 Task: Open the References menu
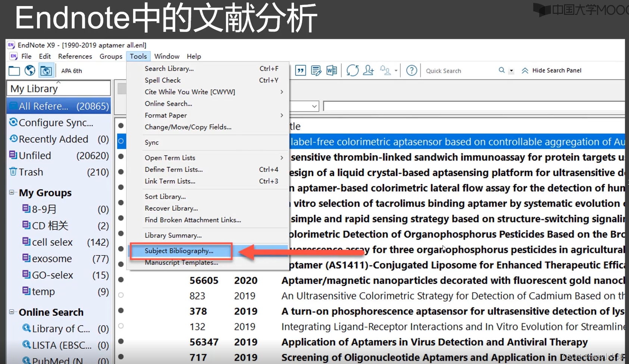pyautogui.click(x=75, y=56)
